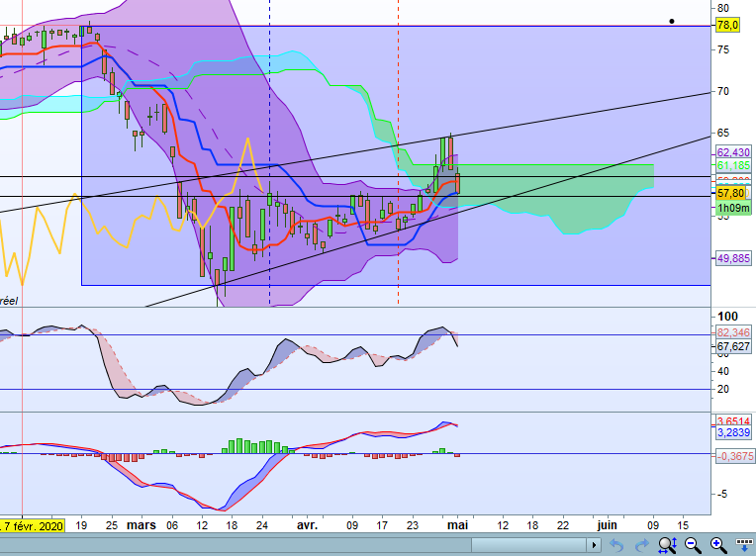Redo the chart action
The image size is (756, 556).
[642, 545]
